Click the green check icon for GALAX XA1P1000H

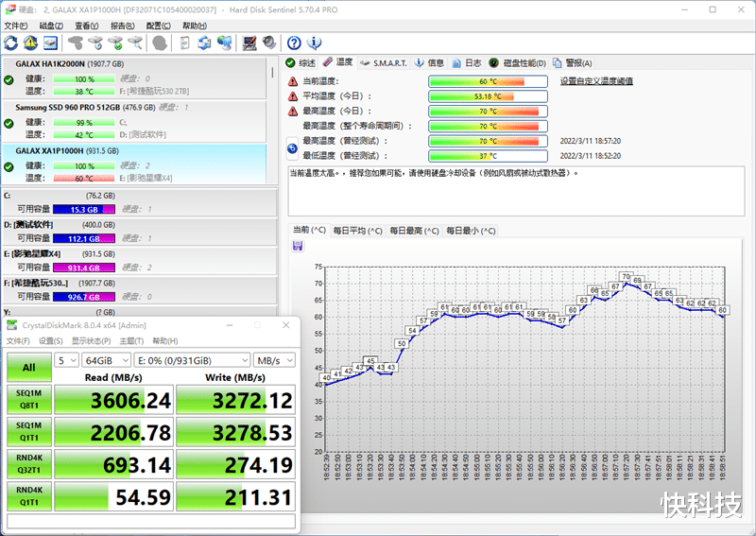coord(9,167)
